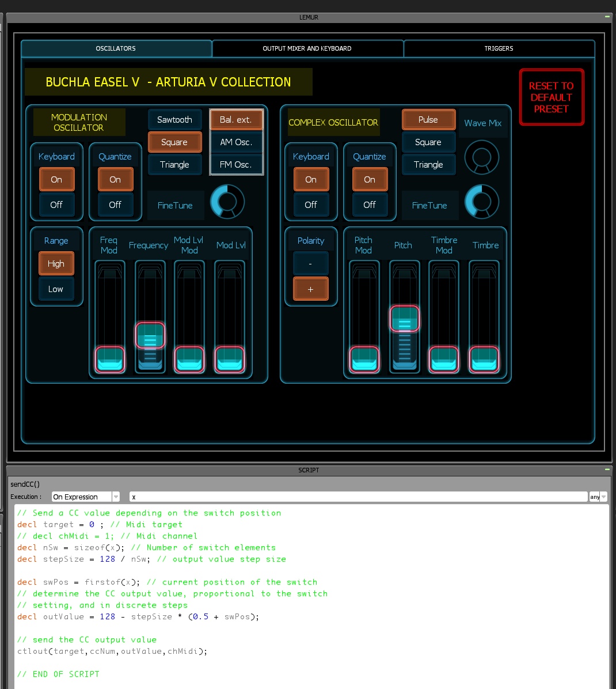
Task: Switch to the OSCILLATORS tab
Action: (116, 48)
